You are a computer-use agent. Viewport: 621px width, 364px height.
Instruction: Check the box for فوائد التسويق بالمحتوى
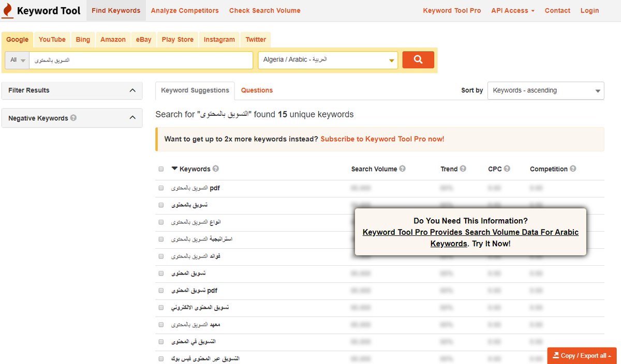coord(161,256)
